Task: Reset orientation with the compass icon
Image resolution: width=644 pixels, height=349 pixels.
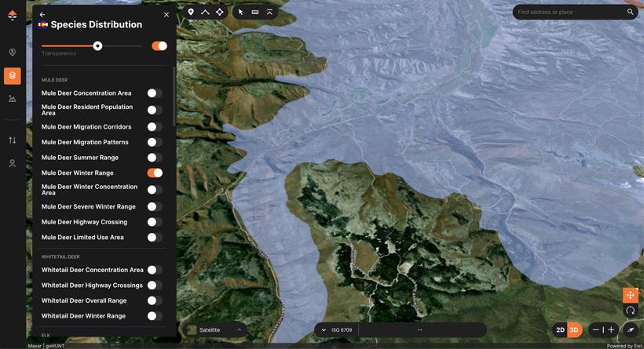Action: pyautogui.click(x=631, y=329)
